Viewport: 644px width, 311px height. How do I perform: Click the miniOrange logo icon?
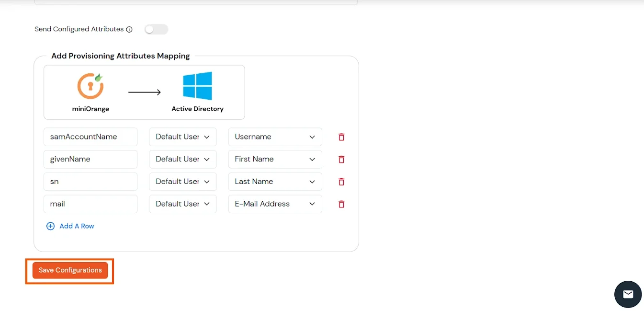[x=90, y=86]
